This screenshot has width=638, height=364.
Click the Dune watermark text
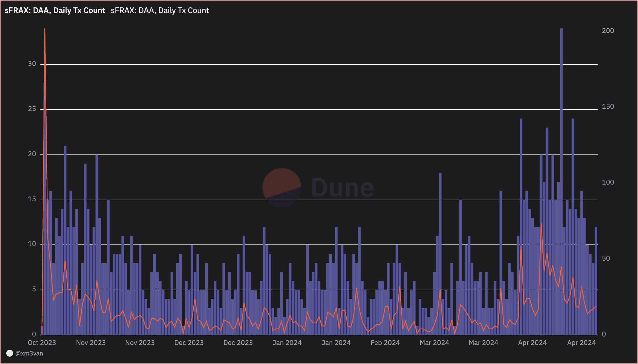tap(342, 188)
